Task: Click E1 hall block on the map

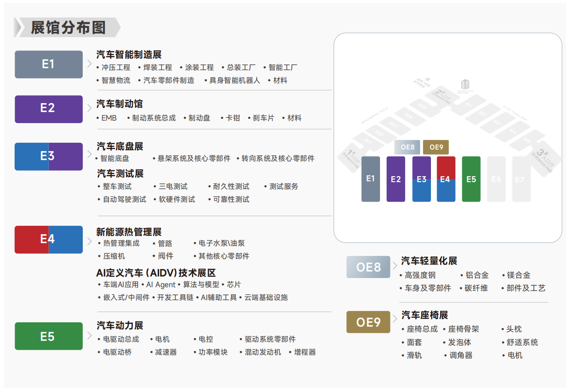Action: pyautogui.click(x=370, y=179)
